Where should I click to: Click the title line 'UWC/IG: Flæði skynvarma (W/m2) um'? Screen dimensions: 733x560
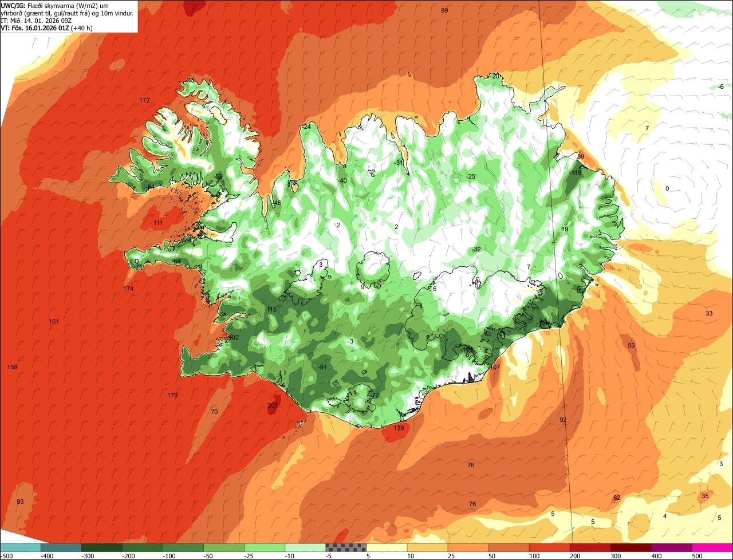click(x=54, y=5)
